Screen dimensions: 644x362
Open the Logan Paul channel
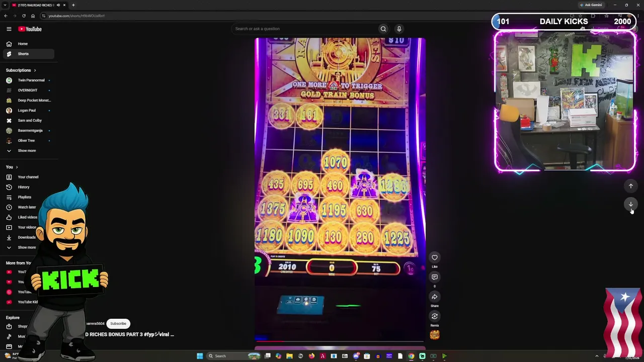(28, 111)
